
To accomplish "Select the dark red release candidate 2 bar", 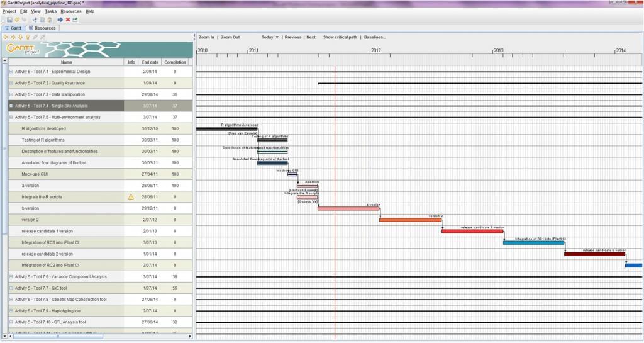I will (594, 254).
